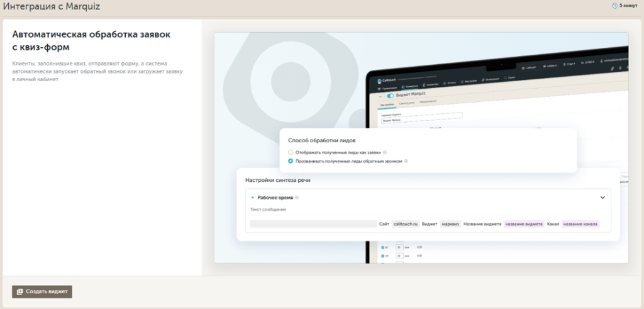Click info icon next to "Прозванивать полученные лиды обратным звонком"
Screen dimensions: 644x309
407,161
